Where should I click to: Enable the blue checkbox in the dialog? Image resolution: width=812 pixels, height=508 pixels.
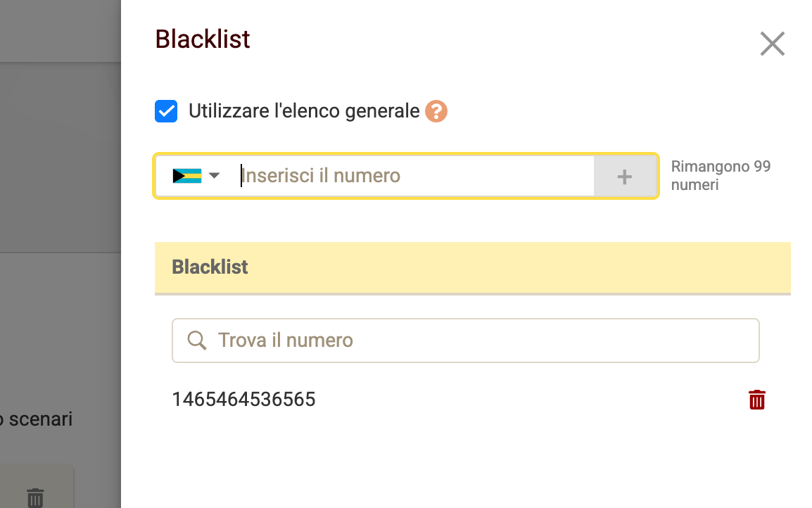click(166, 110)
